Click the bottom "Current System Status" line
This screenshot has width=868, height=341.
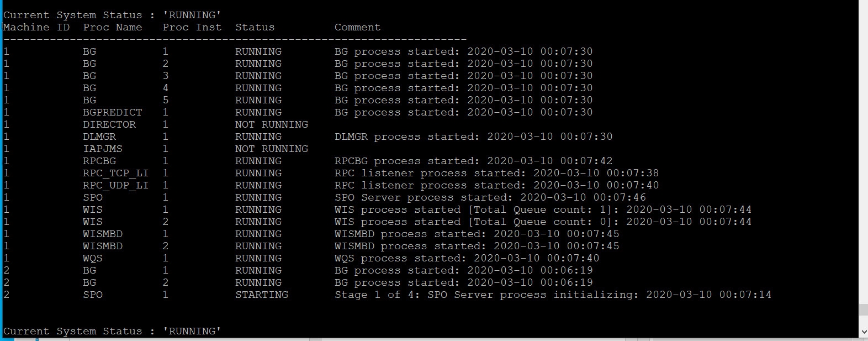tap(112, 331)
